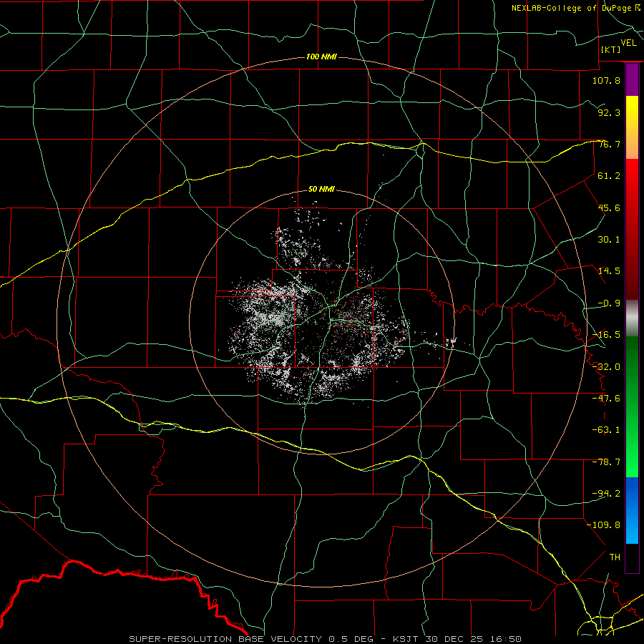Viewport: 644px width, 644px height.
Task: Click the -16.5 velocity scale value
Action: click(x=606, y=335)
